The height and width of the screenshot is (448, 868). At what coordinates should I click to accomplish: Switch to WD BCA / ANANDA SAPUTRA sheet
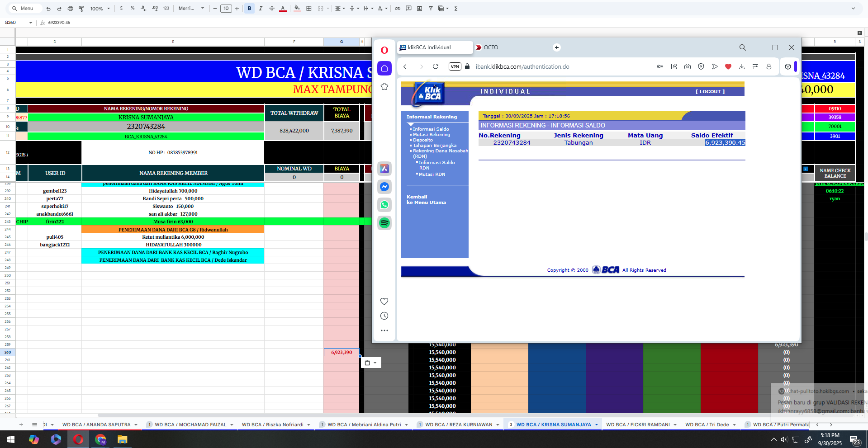pos(96,424)
